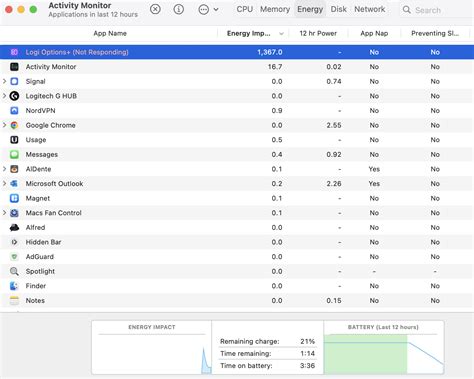Sort by 12 hr Power column
The width and height of the screenshot is (474, 379).
coord(318,33)
